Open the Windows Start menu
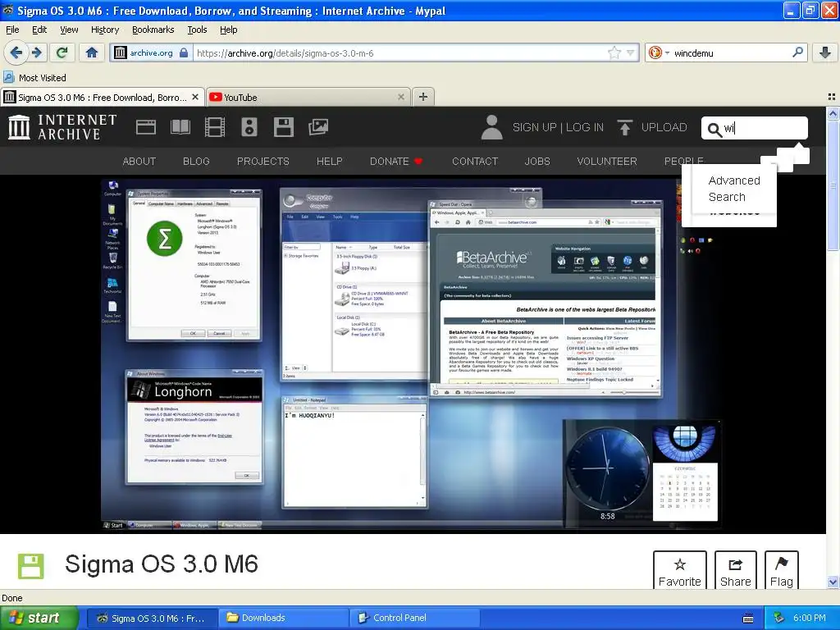The image size is (840, 630). (x=39, y=618)
